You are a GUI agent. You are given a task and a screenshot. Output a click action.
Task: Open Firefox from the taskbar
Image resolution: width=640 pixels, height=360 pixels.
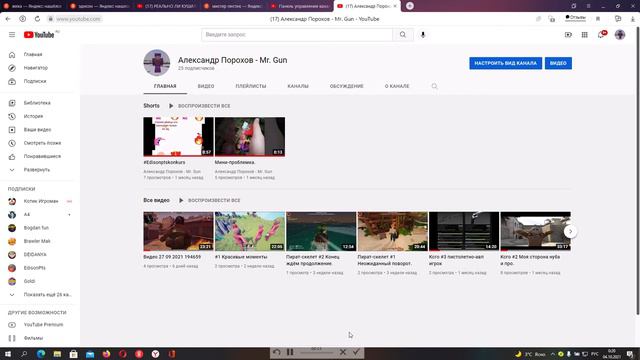(x=106, y=354)
